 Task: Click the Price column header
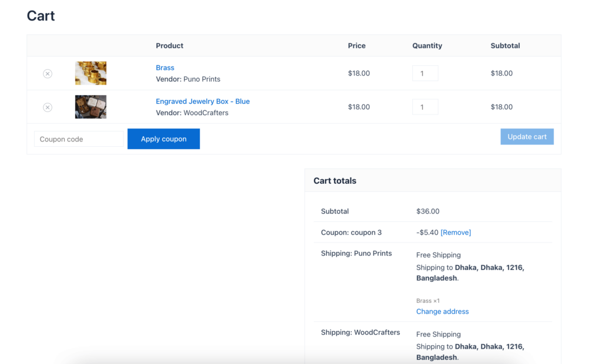point(356,45)
